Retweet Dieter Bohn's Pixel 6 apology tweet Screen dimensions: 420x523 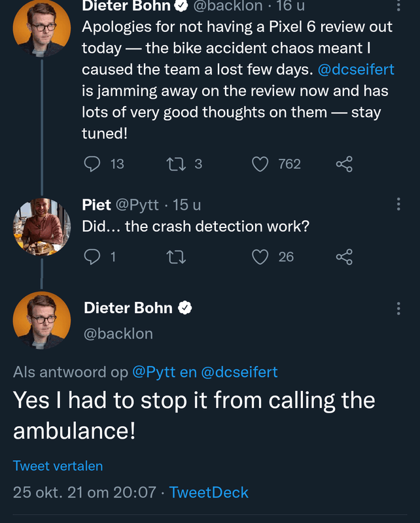[177, 163]
